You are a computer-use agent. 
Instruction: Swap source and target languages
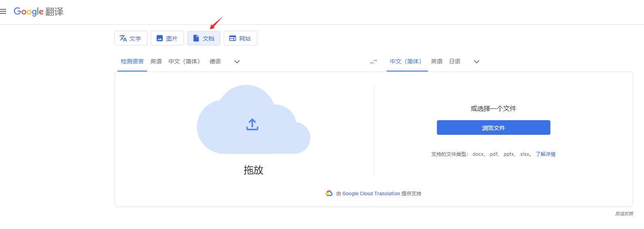coord(374,62)
